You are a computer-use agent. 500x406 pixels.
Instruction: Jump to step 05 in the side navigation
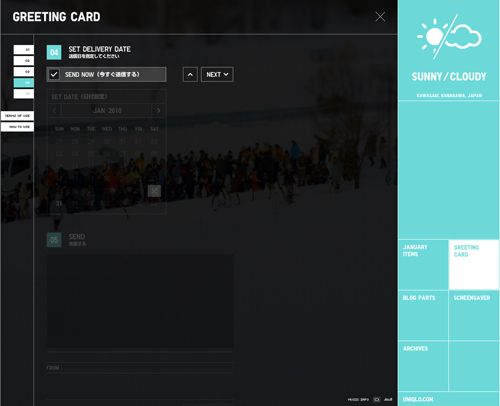pyautogui.click(x=24, y=94)
